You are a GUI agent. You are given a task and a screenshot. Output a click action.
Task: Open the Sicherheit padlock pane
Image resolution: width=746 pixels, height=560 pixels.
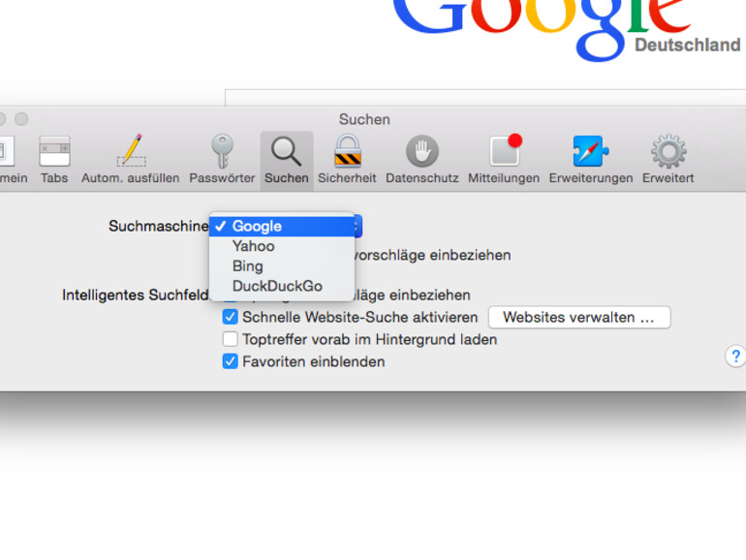(x=347, y=160)
